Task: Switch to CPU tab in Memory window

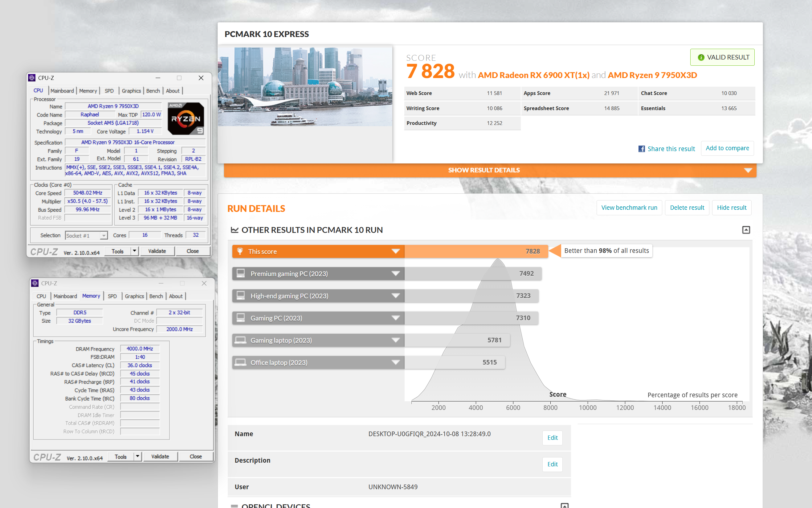Action: pos(41,296)
